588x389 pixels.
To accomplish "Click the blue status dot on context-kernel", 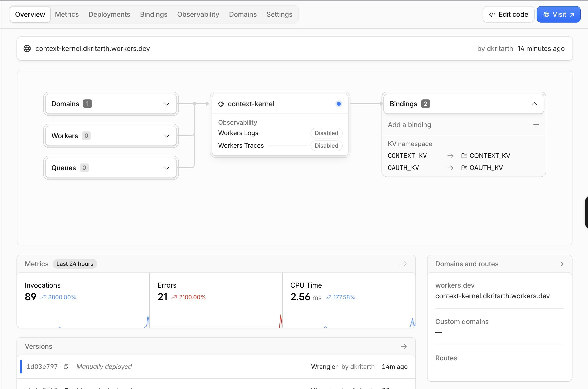I will click(339, 104).
